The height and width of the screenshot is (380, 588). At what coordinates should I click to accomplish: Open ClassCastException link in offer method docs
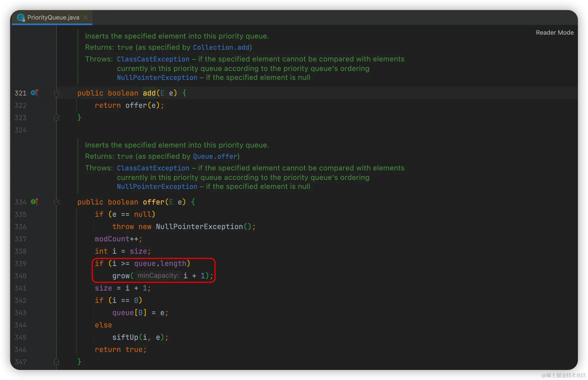point(153,168)
